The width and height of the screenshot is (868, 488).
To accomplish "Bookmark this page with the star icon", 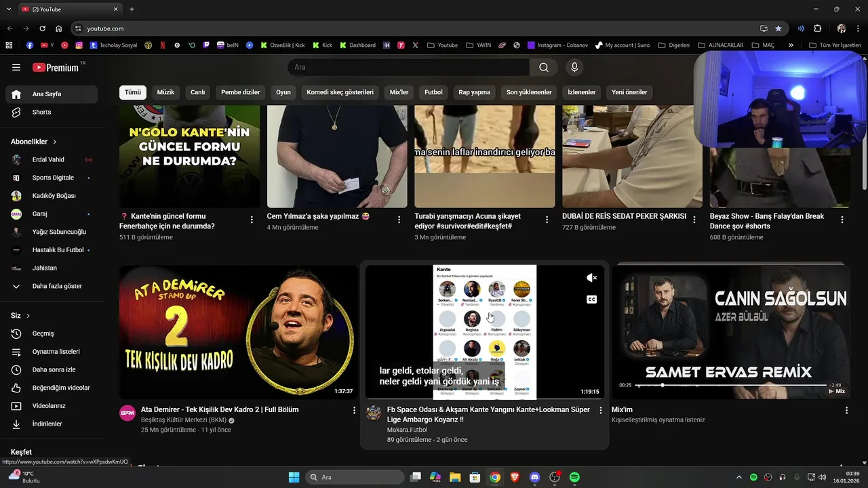I will [778, 28].
